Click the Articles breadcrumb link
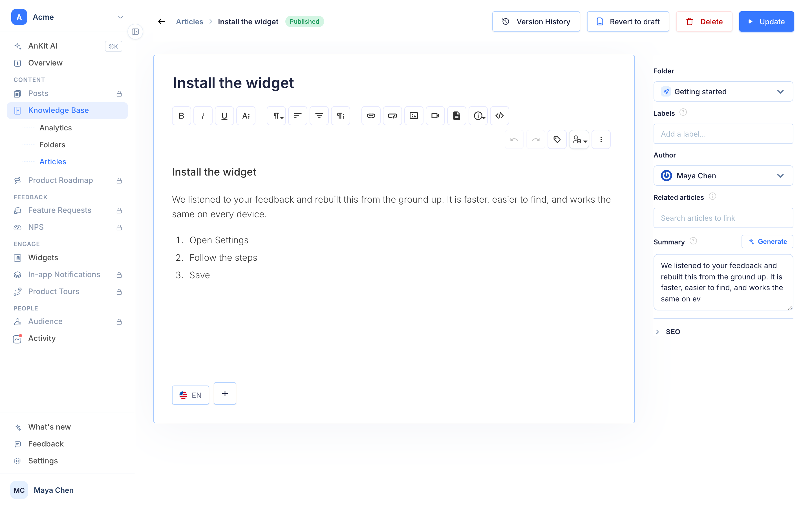 pos(189,21)
